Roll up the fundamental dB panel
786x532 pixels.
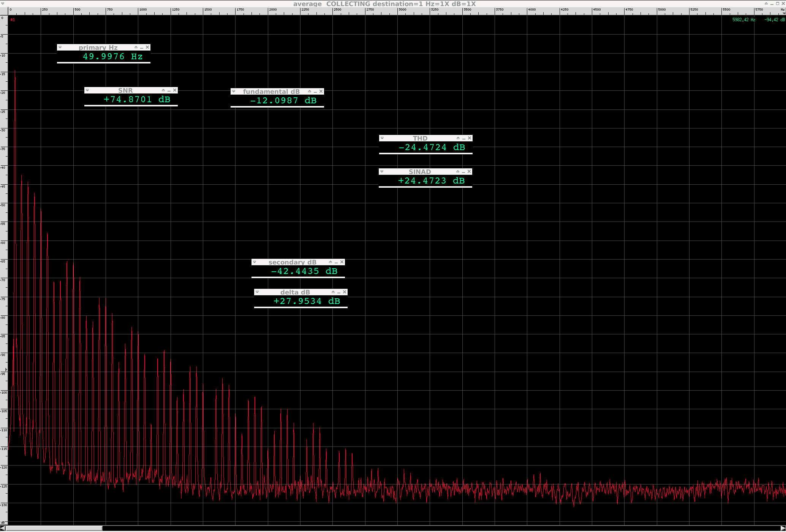pyautogui.click(x=309, y=92)
